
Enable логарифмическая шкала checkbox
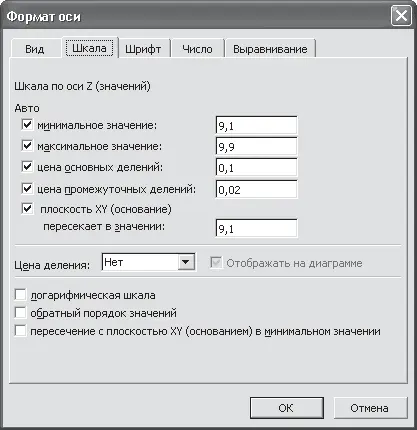pyautogui.click(x=20, y=295)
